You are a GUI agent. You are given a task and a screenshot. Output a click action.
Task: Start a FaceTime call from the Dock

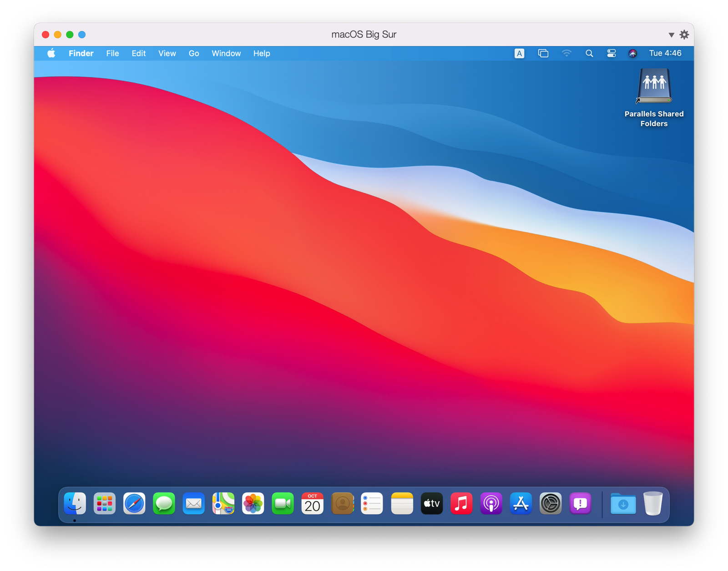coord(283,504)
